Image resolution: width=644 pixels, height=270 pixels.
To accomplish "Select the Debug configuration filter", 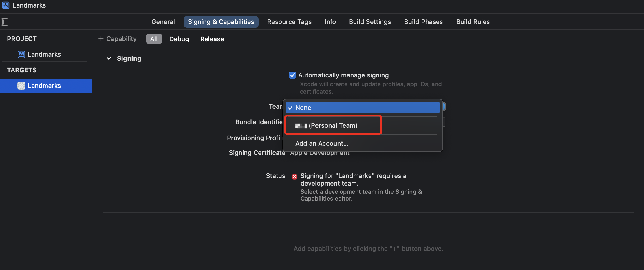I will coord(179,39).
